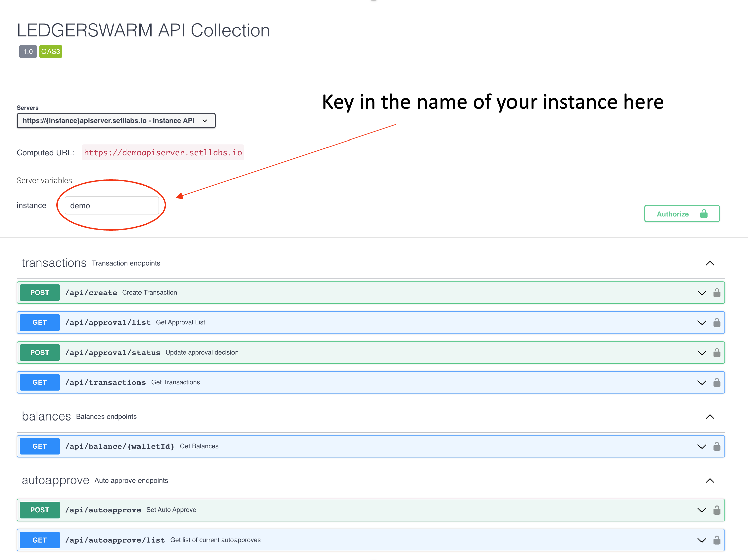Screen dimensions: 748x560
Task: Click the 'Get Balances' description
Action: [199, 446]
